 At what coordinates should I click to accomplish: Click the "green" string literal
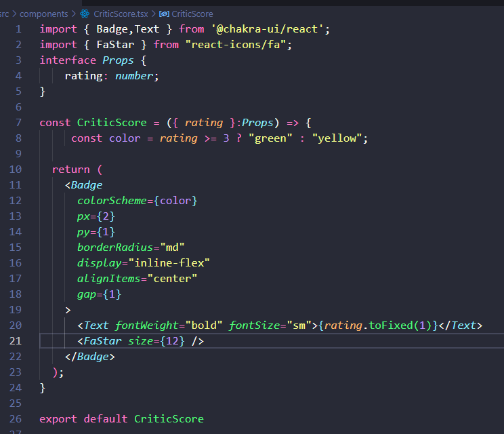[x=270, y=138]
